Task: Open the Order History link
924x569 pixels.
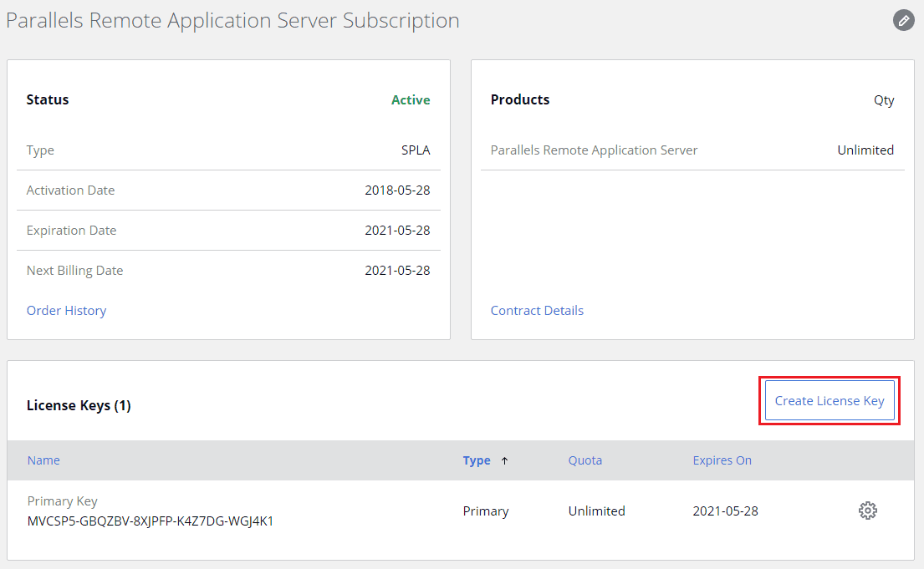Action: (x=67, y=311)
